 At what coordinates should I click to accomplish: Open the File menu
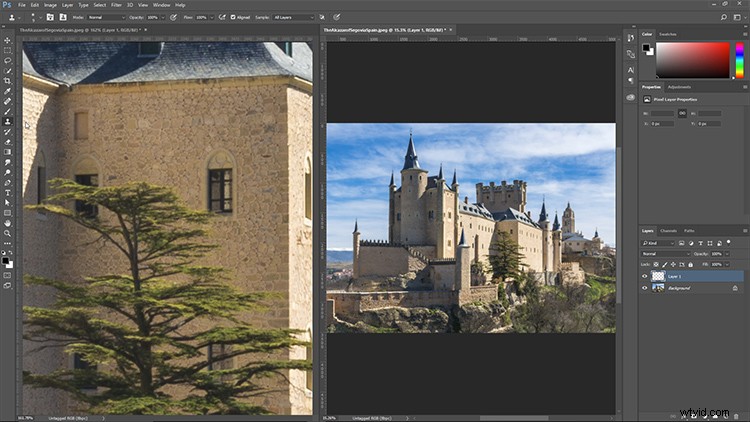coord(22,5)
